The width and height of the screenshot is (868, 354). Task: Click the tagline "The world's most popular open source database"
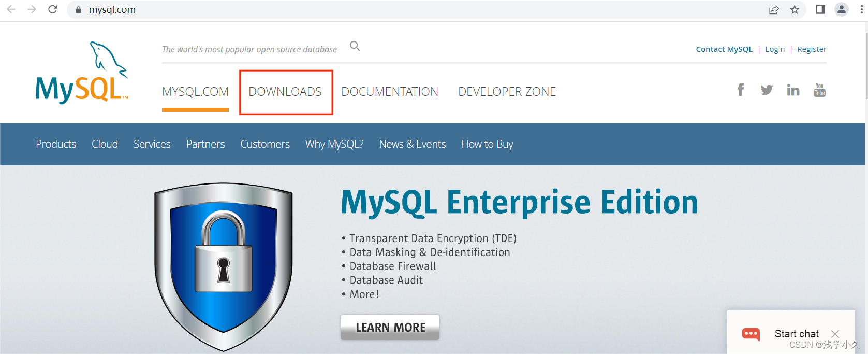249,49
